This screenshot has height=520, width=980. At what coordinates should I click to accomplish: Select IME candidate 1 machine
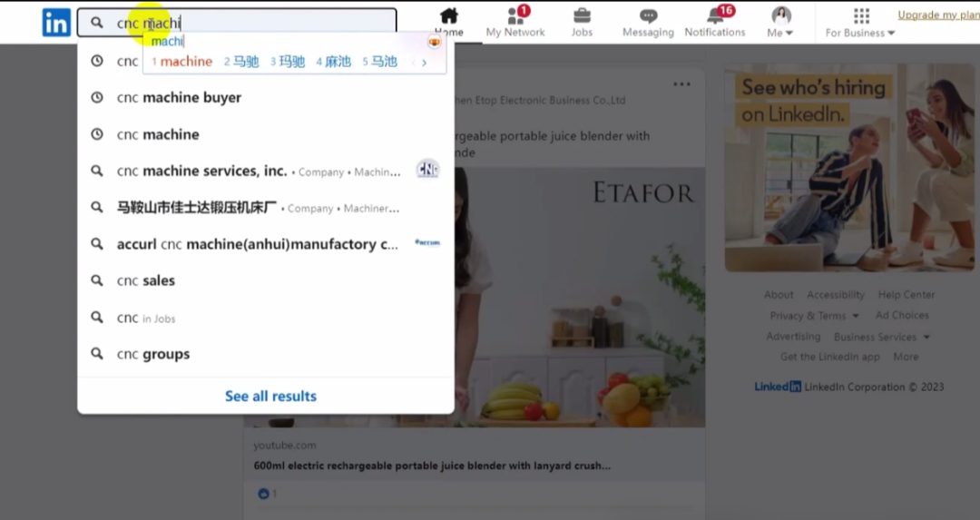181,61
